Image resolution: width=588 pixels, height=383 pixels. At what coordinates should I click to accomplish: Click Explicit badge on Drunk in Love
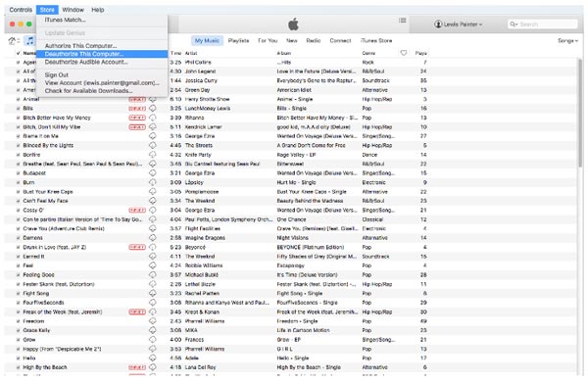[x=137, y=248]
